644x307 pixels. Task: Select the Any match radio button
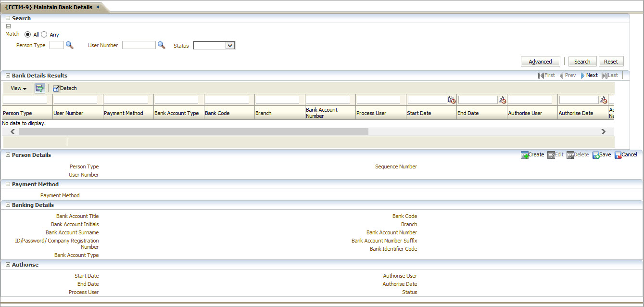point(44,35)
